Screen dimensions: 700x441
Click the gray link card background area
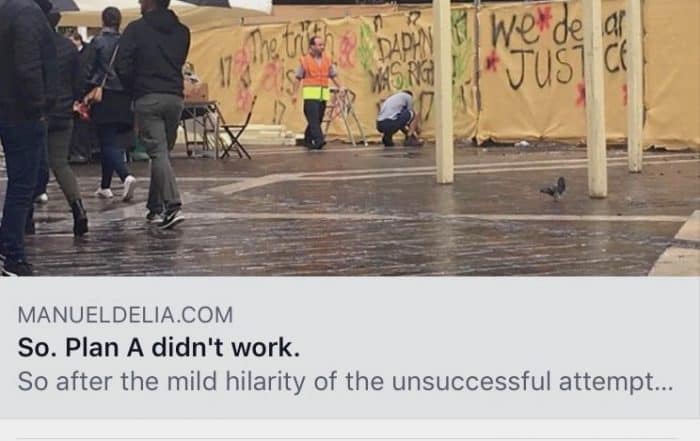click(x=350, y=347)
